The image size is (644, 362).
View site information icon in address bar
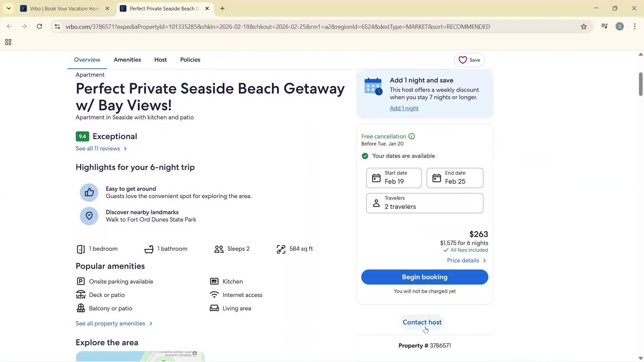pyautogui.click(x=57, y=27)
